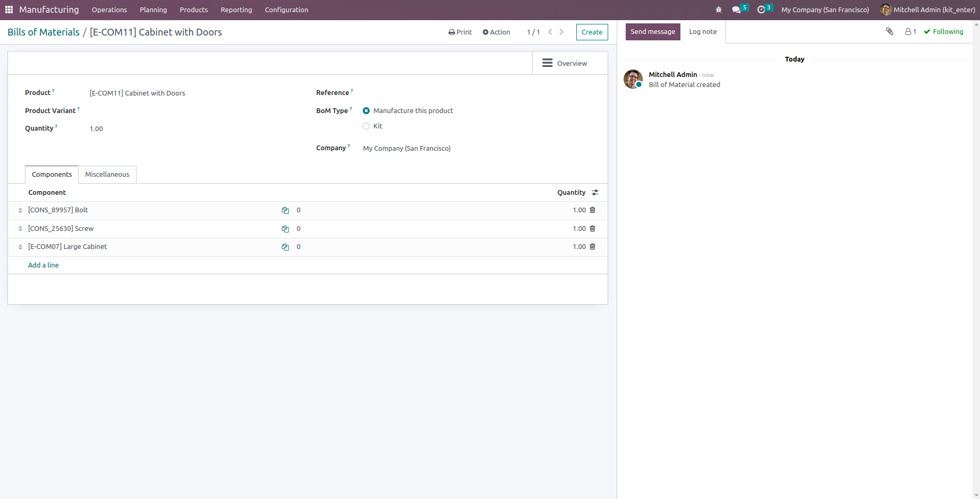Image resolution: width=980 pixels, height=499 pixels.
Task: Print the Bill of Materials
Action: click(459, 32)
